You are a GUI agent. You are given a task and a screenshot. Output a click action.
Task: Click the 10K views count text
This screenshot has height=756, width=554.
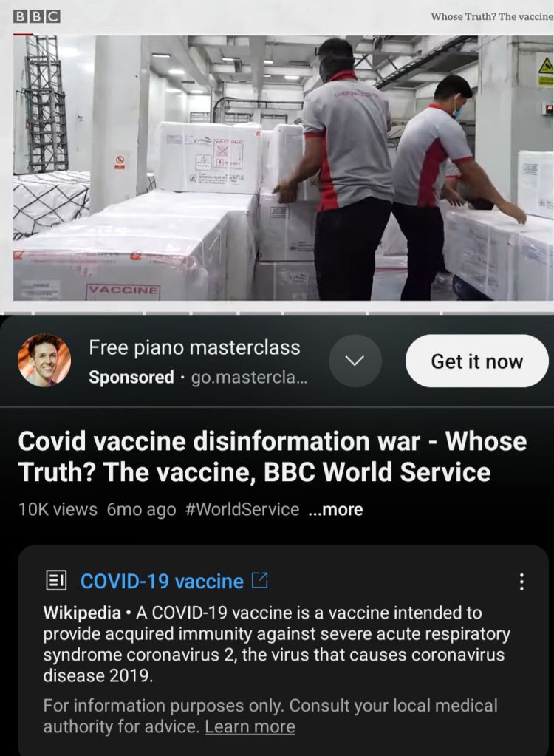click(x=58, y=509)
